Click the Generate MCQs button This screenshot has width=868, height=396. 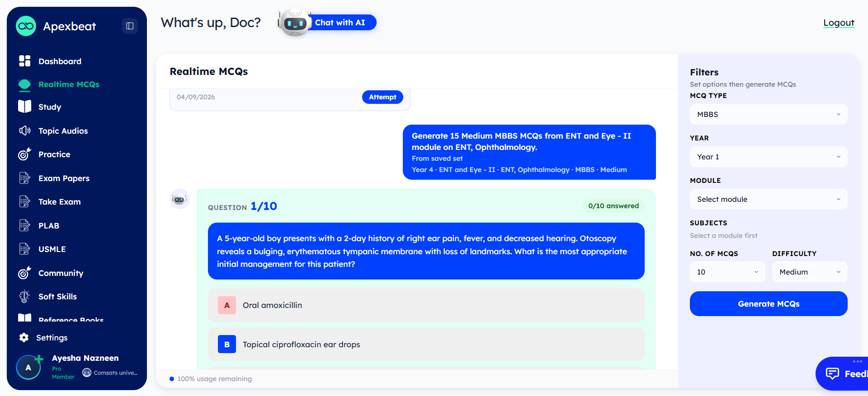(769, 304)
